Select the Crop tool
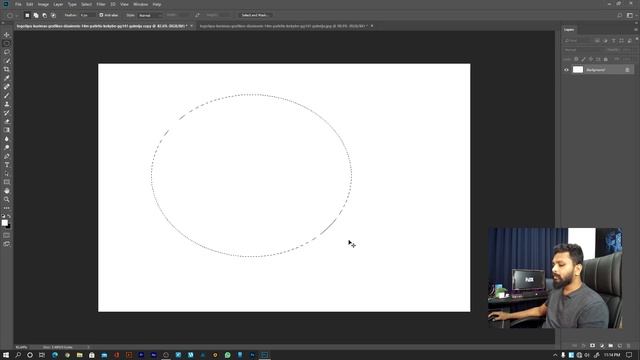Viewport: 640px width, 360px height. 7,69
